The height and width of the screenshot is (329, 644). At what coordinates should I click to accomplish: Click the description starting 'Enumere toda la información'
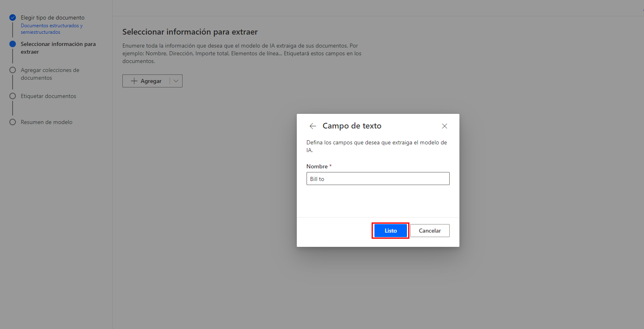point(242,53)
